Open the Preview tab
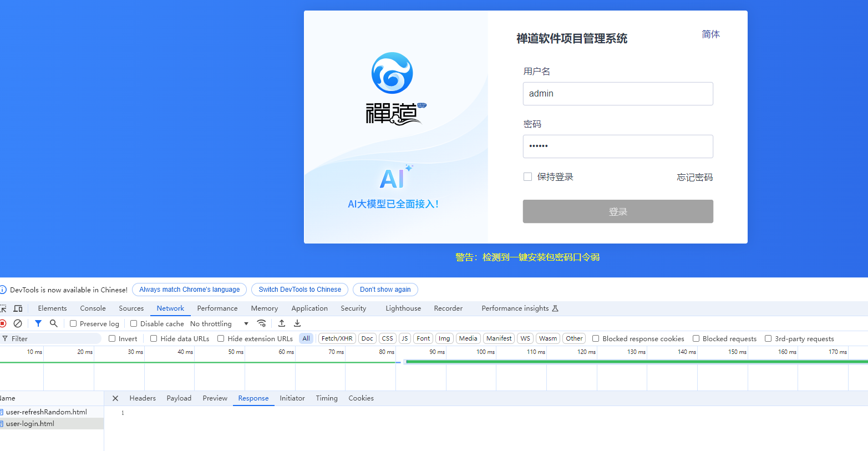The image size is (868, 451). (x=215, y=398)
